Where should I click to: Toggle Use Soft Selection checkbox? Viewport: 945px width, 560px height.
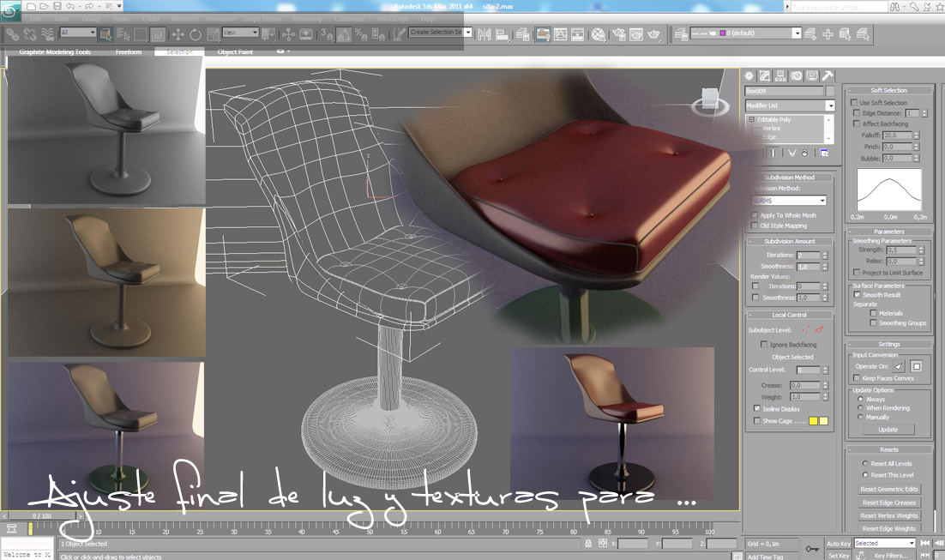click(855, 102)
